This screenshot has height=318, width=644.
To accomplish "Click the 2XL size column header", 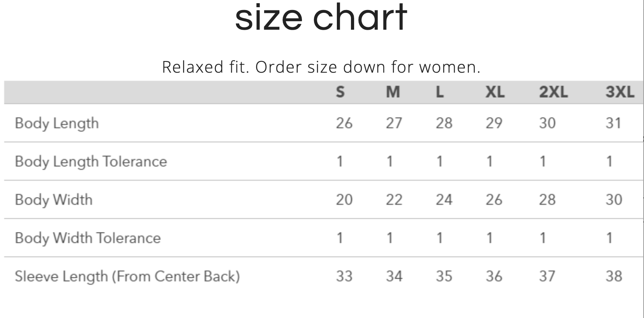I will coord(553,92).
